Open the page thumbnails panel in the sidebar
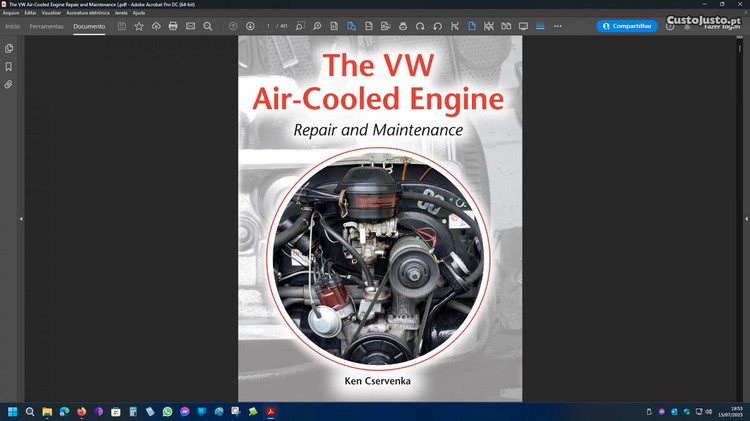Screen dimensions: 750x421 (x=9, y=48)
